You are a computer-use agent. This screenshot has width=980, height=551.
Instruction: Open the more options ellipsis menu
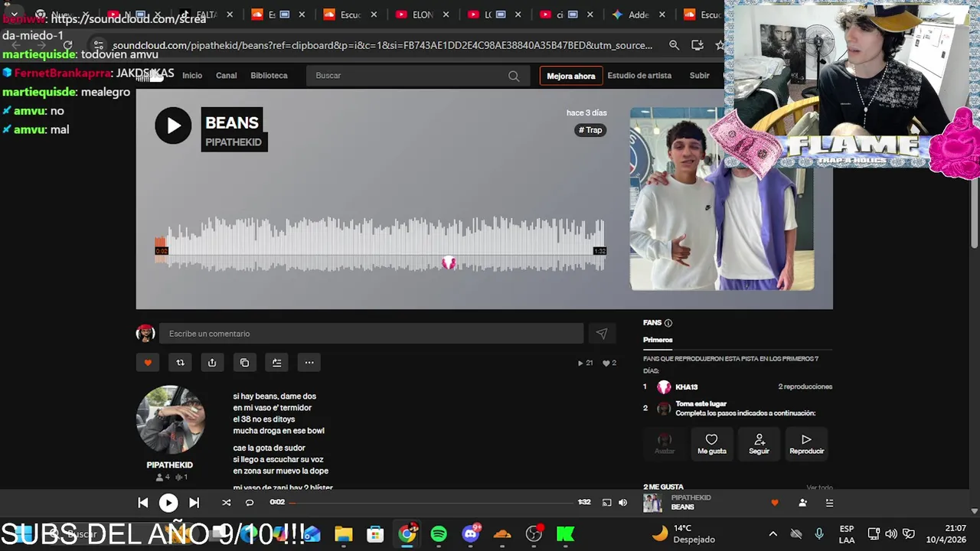pyautogui.click(x=309, y=363)
